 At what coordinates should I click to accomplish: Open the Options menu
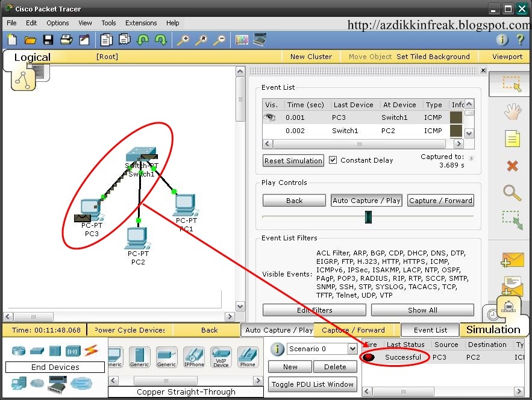pyautogui.click(x=58, y=23)
